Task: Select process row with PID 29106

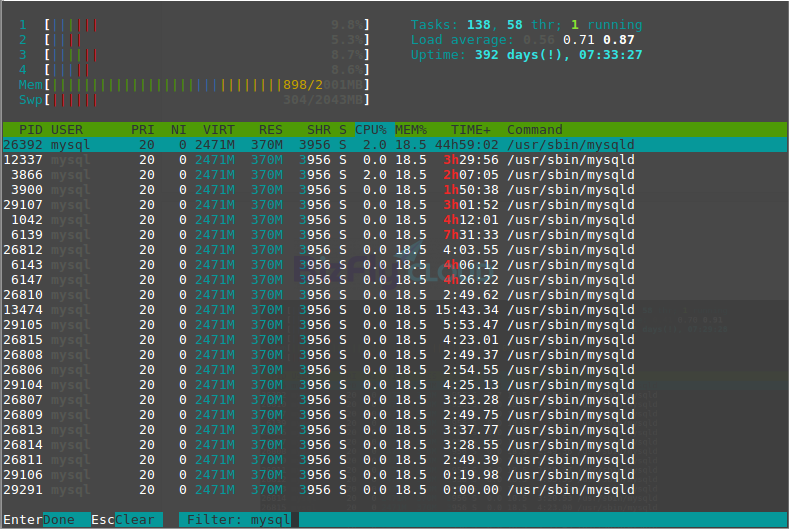Action: coord(394,475)
